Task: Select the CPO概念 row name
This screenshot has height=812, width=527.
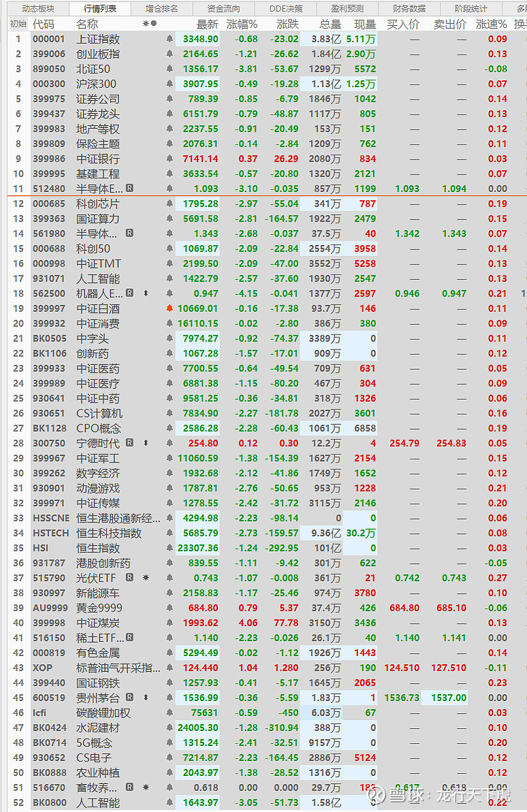Action: (x=98, y=428)
